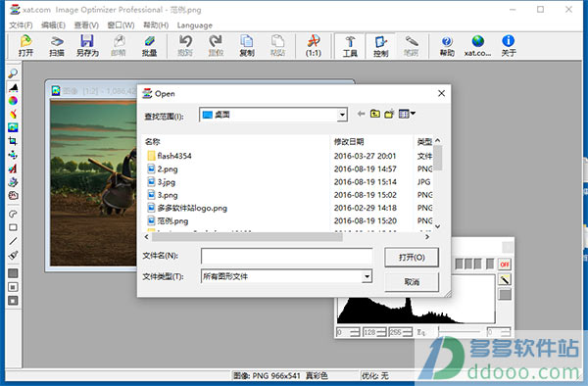Open the 帮助(H) menu
Viewport: 588px width, 386px height.
[156, 25]
